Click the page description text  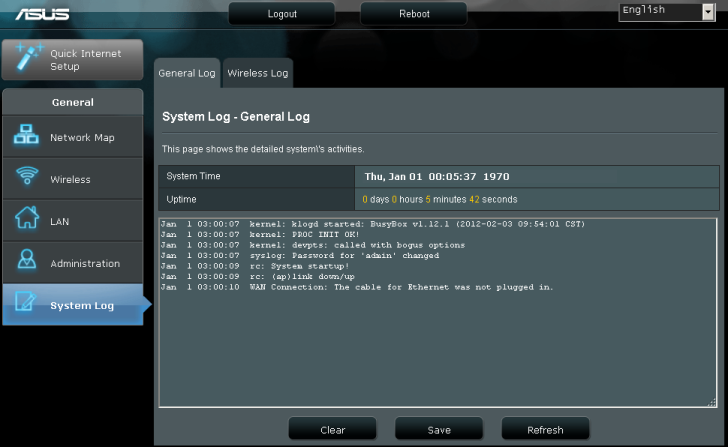click(x=263, y=149)
